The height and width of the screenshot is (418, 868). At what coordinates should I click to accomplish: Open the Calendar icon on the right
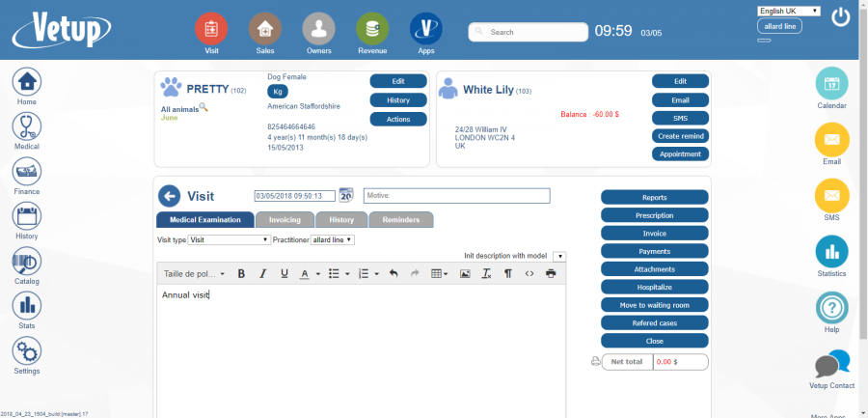[831, 84]
